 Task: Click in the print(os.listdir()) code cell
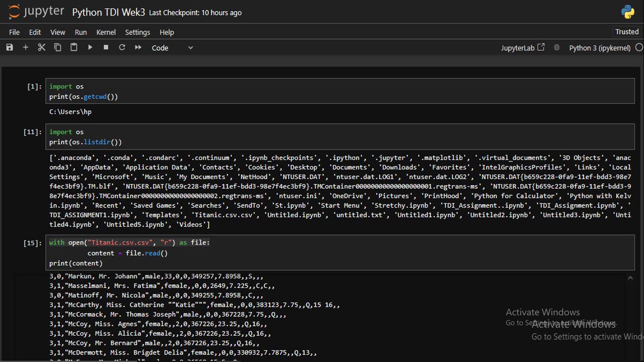pos(340,137)
